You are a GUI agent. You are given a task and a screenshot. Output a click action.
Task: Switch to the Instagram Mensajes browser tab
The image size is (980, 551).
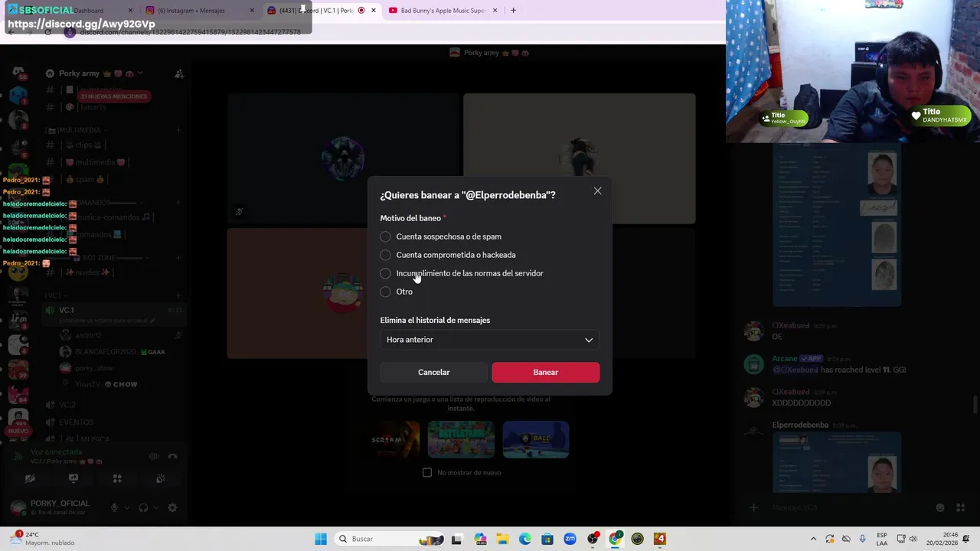[x=190, y=11]
